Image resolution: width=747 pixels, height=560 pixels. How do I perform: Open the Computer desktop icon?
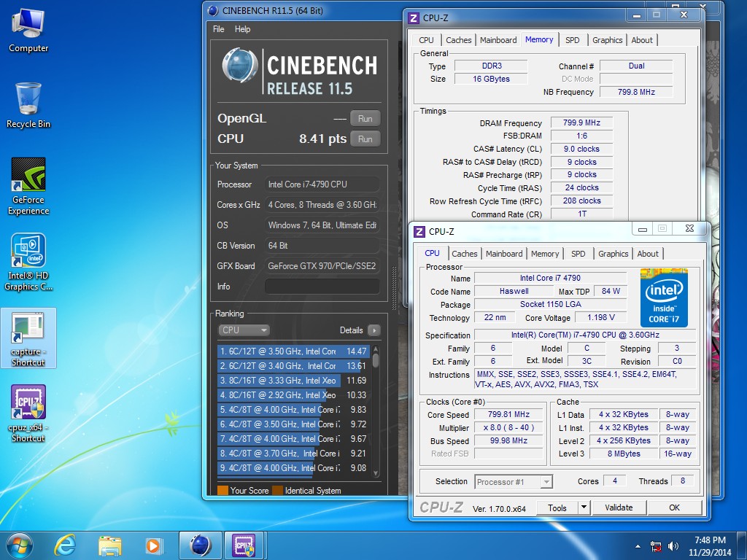pos(28,31)
